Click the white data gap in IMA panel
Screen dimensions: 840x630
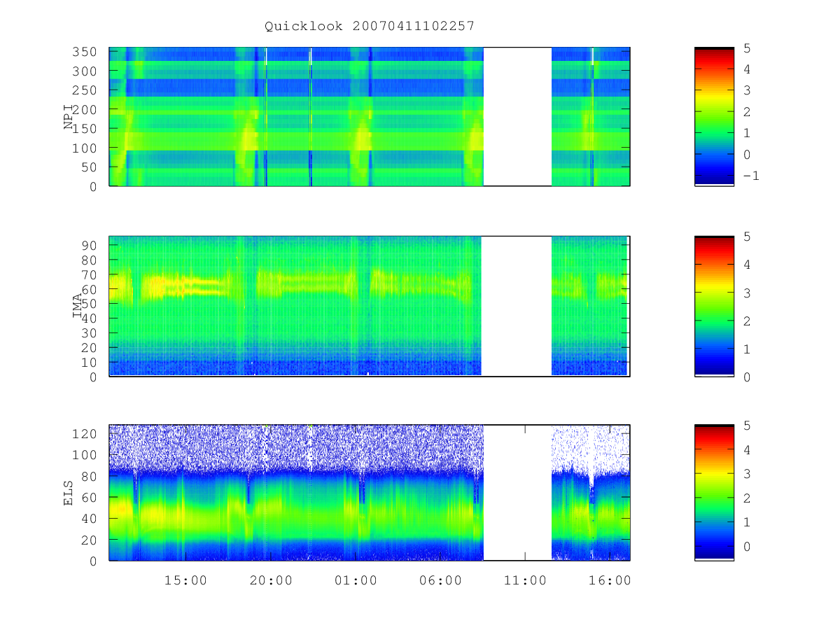pos(517,306)
